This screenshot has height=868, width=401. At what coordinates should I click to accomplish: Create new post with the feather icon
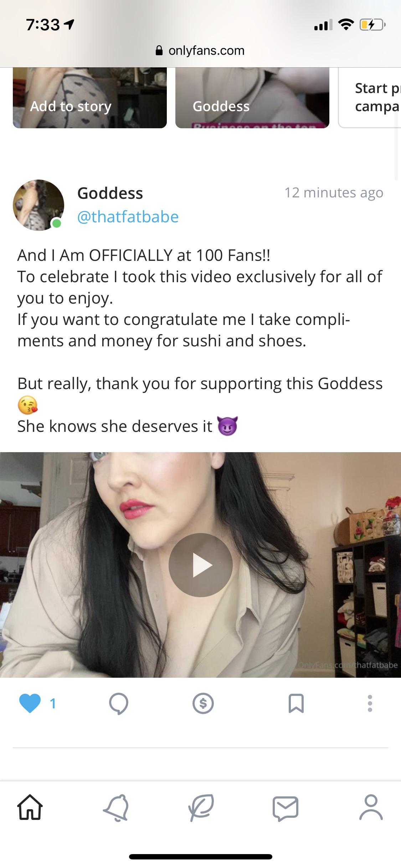[x=201, y=808]
